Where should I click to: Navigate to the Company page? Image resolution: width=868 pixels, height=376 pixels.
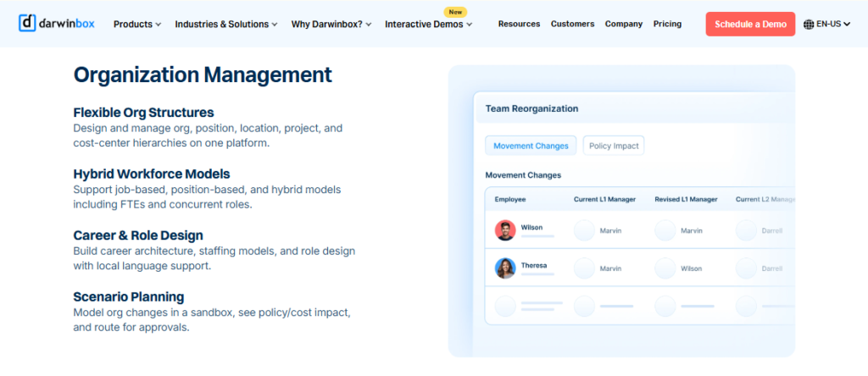click(624, 24)
